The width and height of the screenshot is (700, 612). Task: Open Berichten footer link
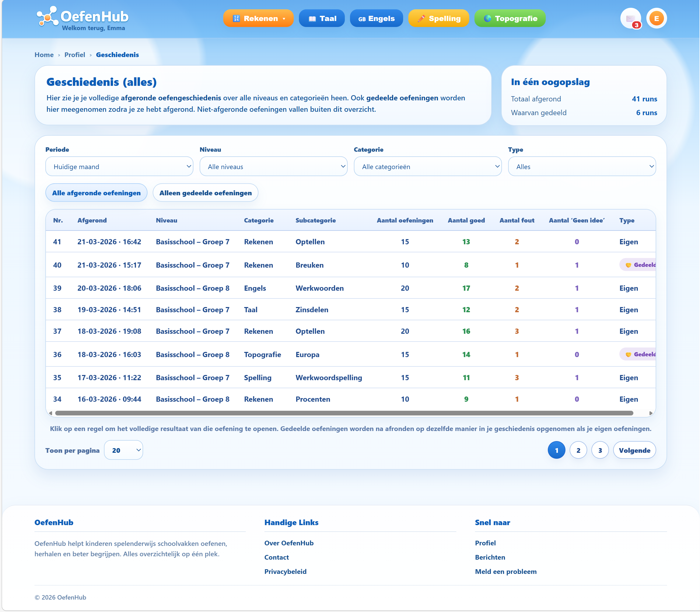490,557
